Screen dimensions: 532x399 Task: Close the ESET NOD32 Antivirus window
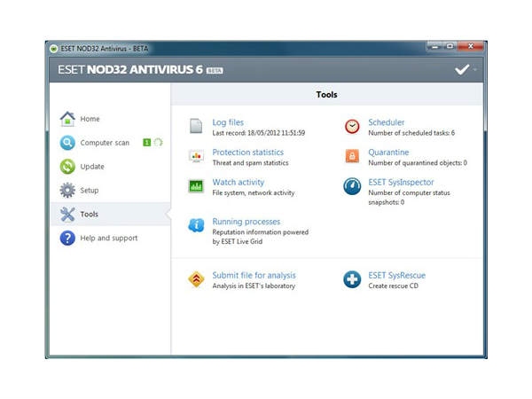click(470, 46)
